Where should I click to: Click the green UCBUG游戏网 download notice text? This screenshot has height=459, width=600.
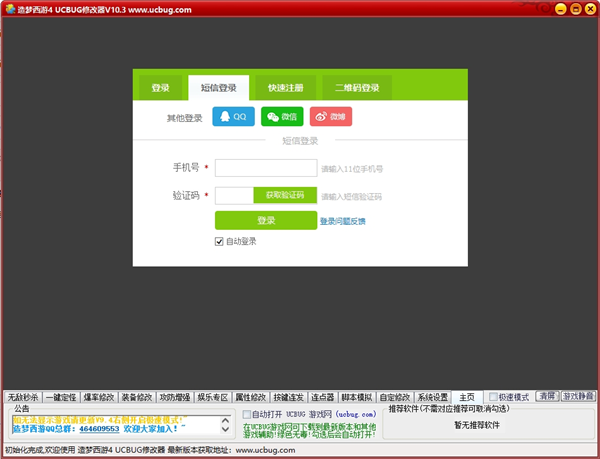pyautogui.click(x=310, y=431)
